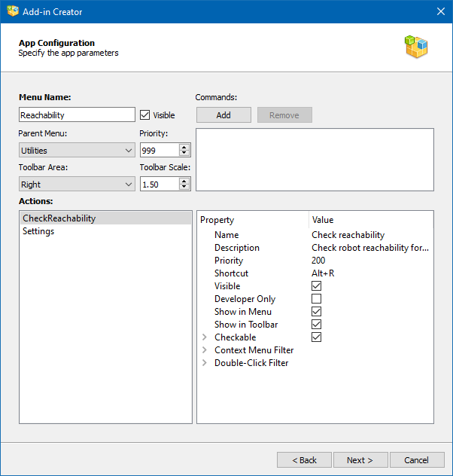Click the Add-in Creator title bar icon
The width and height of the screenshot is (453, 476).
(x=13, y=11)
